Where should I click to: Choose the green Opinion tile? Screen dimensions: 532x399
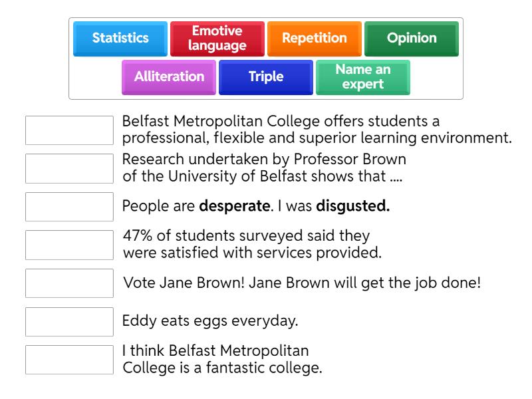pos(412,39)
